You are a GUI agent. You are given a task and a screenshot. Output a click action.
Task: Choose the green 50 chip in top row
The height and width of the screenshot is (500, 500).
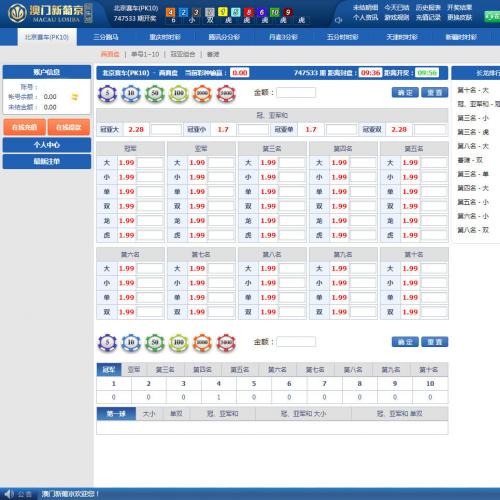click(155, 94)
